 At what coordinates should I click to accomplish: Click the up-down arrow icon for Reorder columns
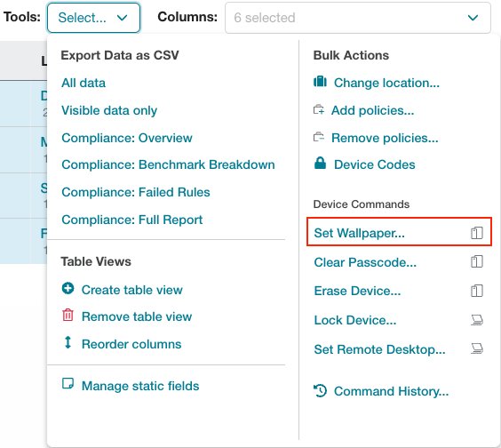coord(68,342)
